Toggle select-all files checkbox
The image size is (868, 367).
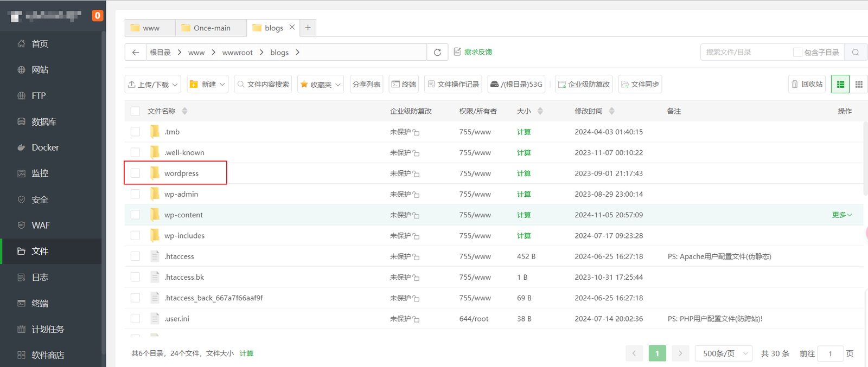pos(136,111)
